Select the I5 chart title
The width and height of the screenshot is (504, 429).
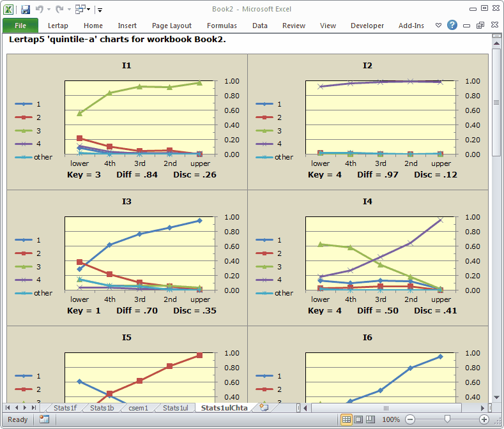pyautogui.click(x=126, y=338)
